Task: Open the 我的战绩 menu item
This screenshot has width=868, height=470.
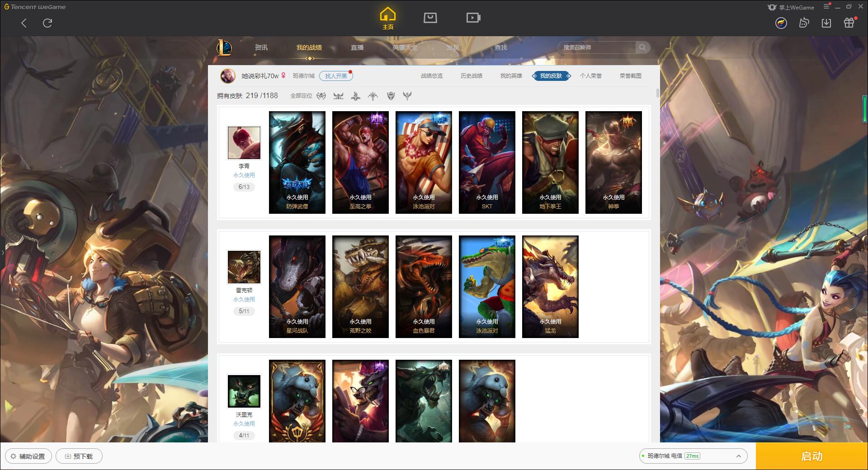Action: (x=309, y=47)
